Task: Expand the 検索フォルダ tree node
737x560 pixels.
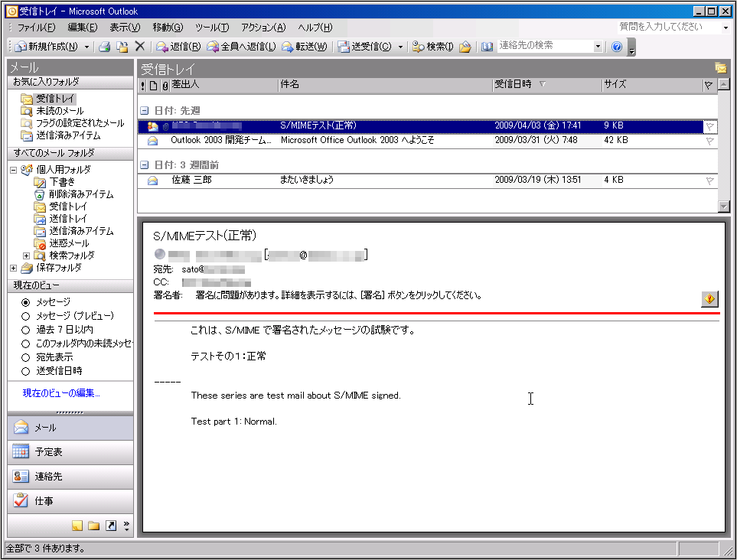Action: [26, 256]
